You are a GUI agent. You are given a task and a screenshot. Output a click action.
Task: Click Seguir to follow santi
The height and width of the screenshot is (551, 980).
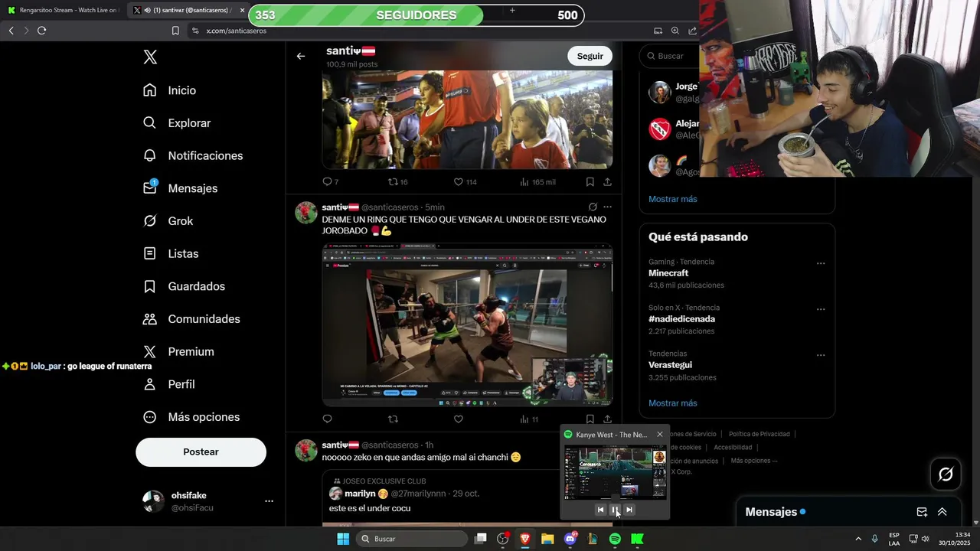590,56
